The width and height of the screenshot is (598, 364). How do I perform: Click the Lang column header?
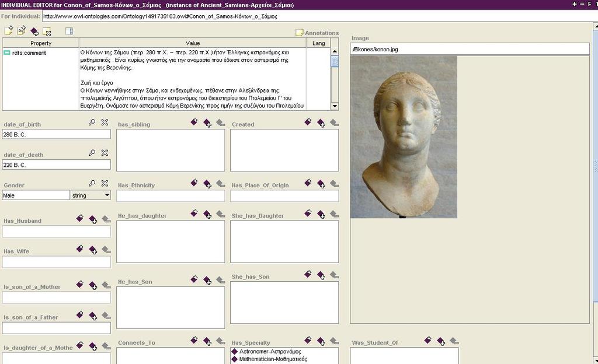pyautogui.click(x=318, y=43)
